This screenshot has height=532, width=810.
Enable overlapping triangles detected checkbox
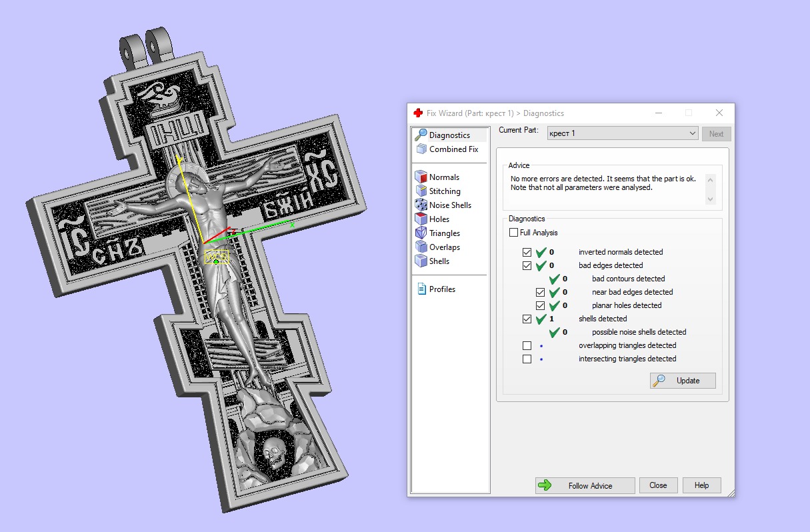[x=527, y=345]
